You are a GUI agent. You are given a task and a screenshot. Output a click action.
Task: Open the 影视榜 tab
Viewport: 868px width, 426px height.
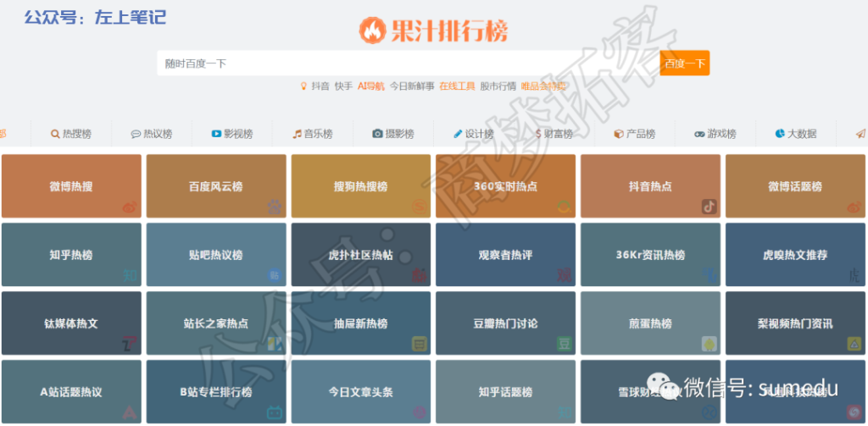pos(232,134)
